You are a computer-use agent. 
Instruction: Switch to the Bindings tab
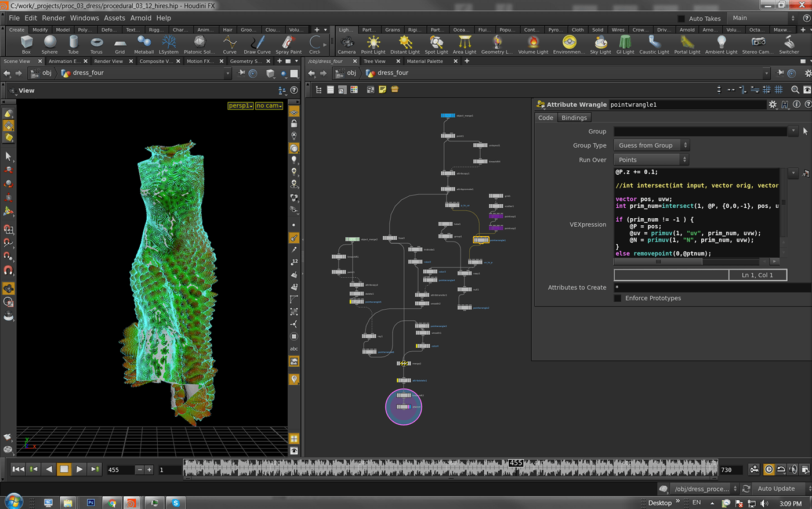[574, 118]
